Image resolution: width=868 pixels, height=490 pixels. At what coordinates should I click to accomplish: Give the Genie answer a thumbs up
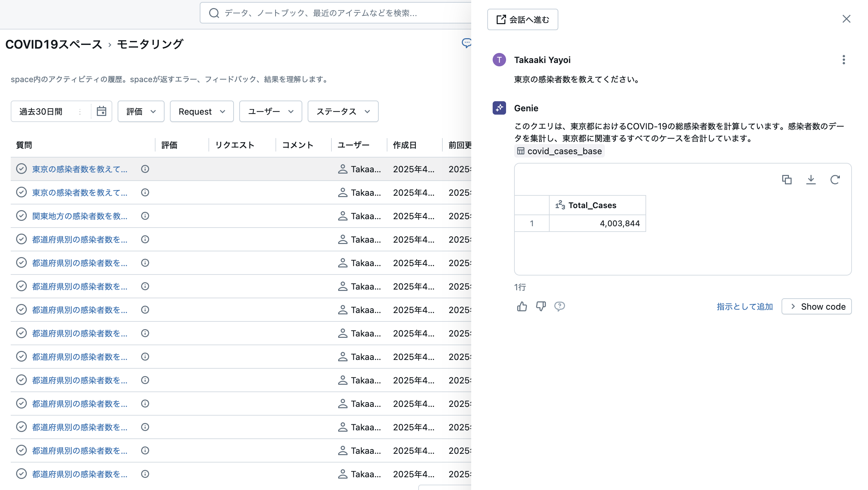[521, 306]
